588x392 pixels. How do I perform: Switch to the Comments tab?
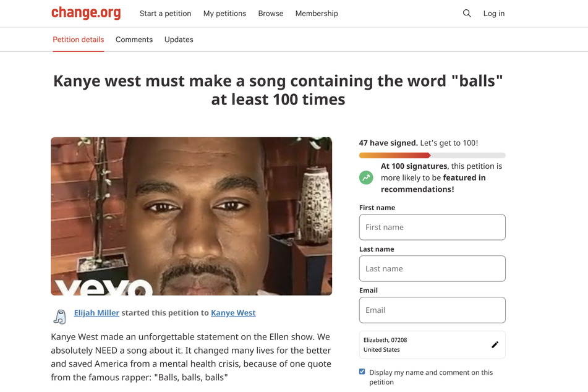click(x=134, y=40)
